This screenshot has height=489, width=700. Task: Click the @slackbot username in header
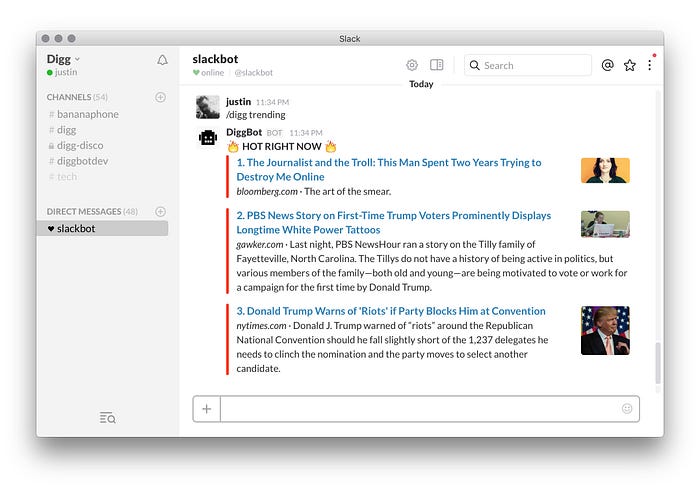click(254, 73)
